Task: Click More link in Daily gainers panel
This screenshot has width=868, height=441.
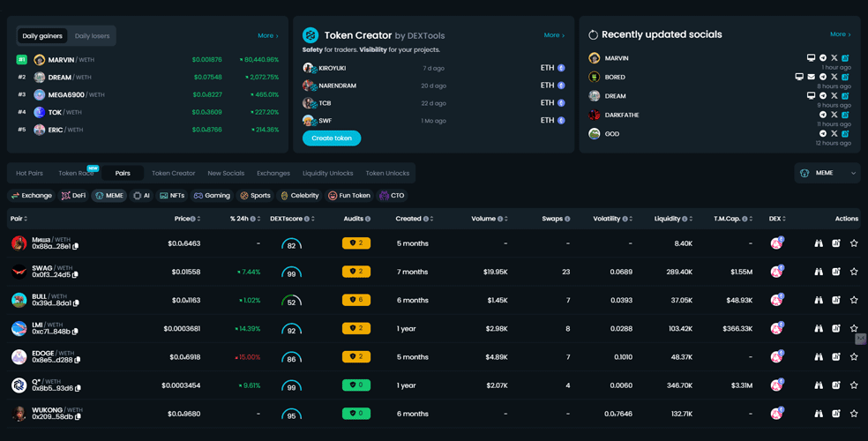Action: (x=268, y=35)
